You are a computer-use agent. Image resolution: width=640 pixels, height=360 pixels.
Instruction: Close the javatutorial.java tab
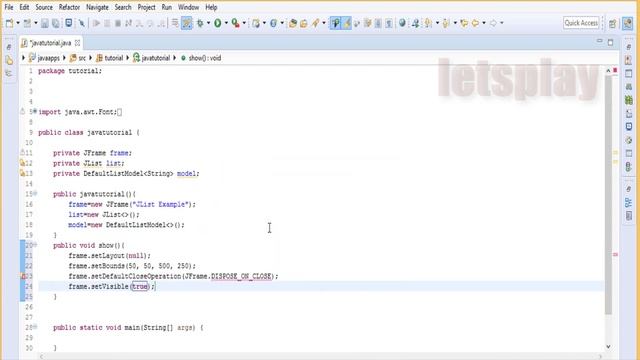pyautogui.click(x=77, y=43)
